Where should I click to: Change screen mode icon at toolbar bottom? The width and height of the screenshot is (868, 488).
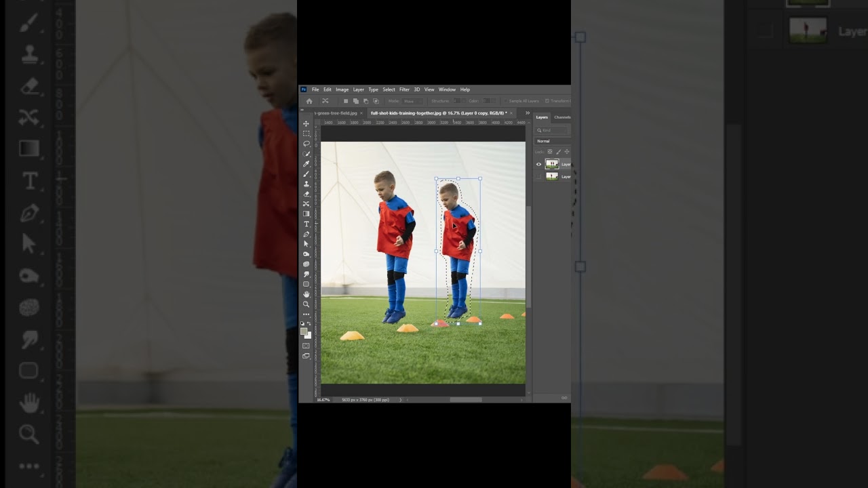click(306, 356)
